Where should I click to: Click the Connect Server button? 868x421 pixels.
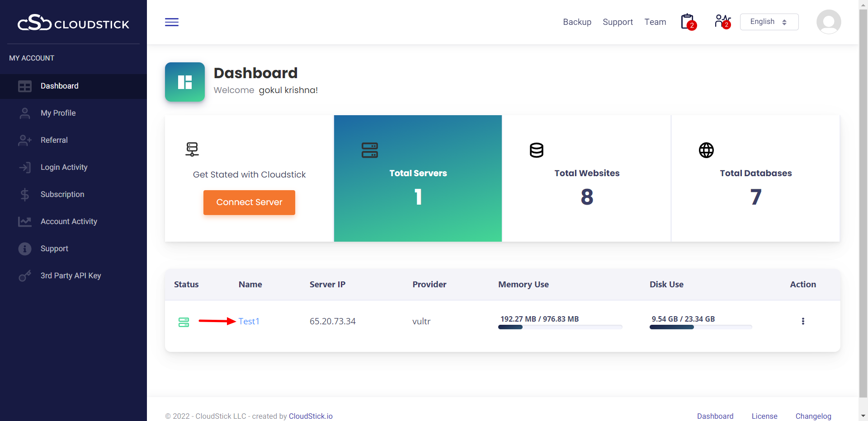tap(249, 202)
